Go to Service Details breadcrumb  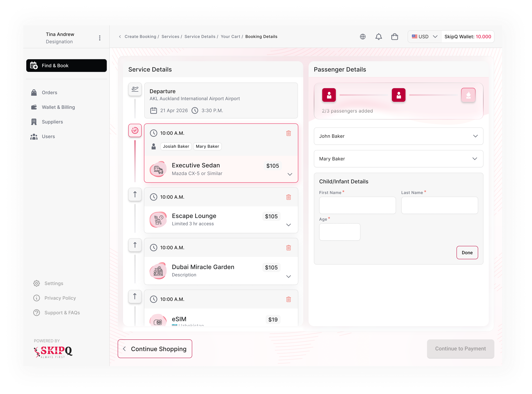[x=200, y=36]
